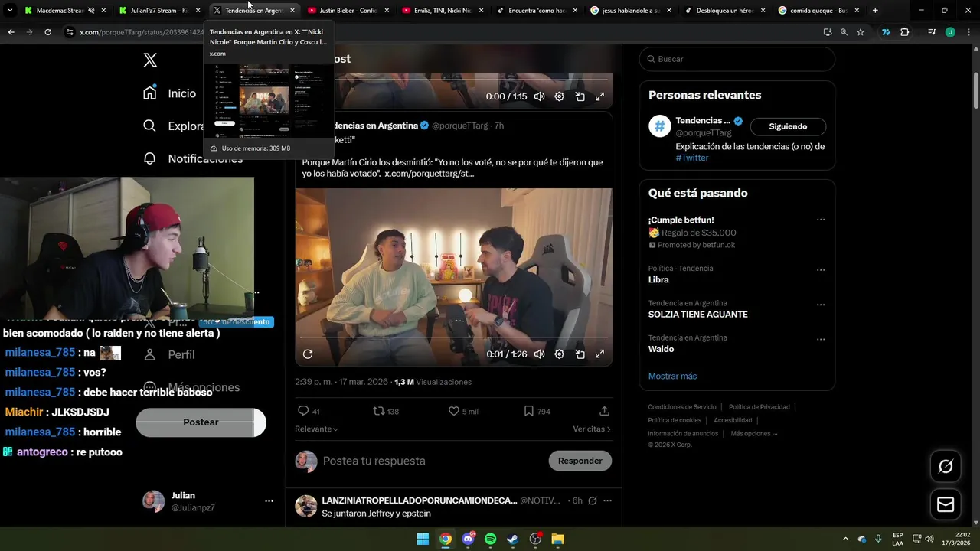Image resolution: width=980 pixels, height=551 pixels.
Task: Open settings gear on top video
Action: click(x=560, y=96)
